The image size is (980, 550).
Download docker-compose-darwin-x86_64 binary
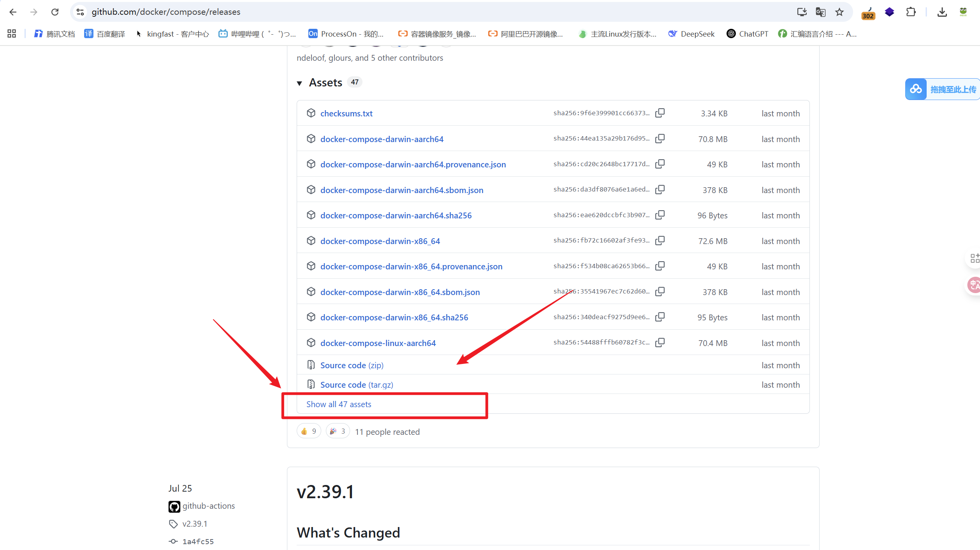pyautogui.click(x=380, y=241)
